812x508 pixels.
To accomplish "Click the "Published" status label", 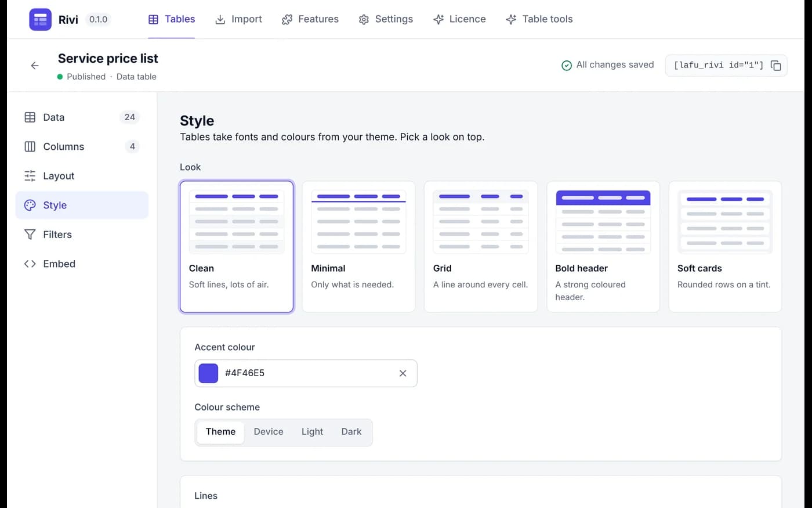I will pyautogui.click(x=86, y=77).
